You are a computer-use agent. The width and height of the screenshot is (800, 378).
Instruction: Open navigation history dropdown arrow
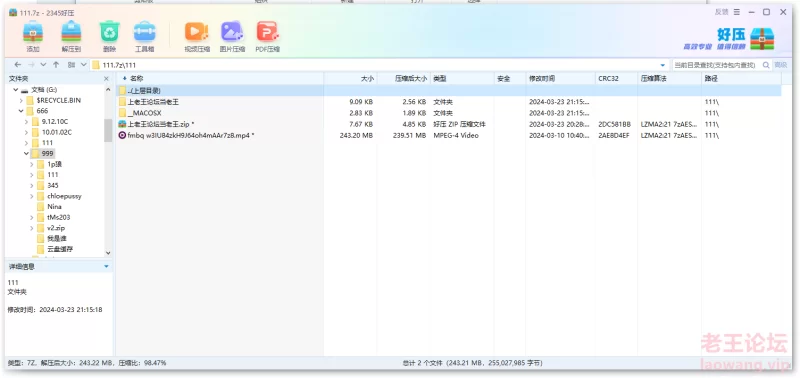pyautogui.click(x=43, y=65)
